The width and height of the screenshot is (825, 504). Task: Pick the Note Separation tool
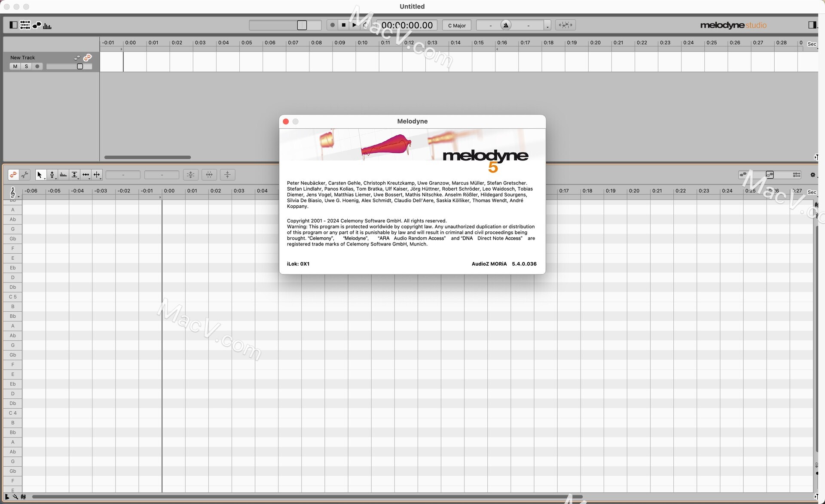click(97, 175)
